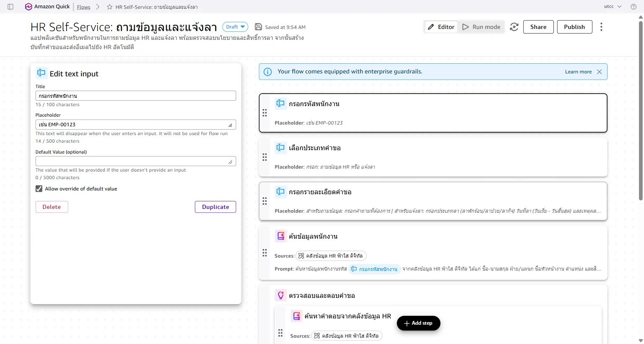This screenshot has height=344, width=644.
Task: Uncheck Allow override of default value
Action: pyautogui.click(x=39, y=189)
